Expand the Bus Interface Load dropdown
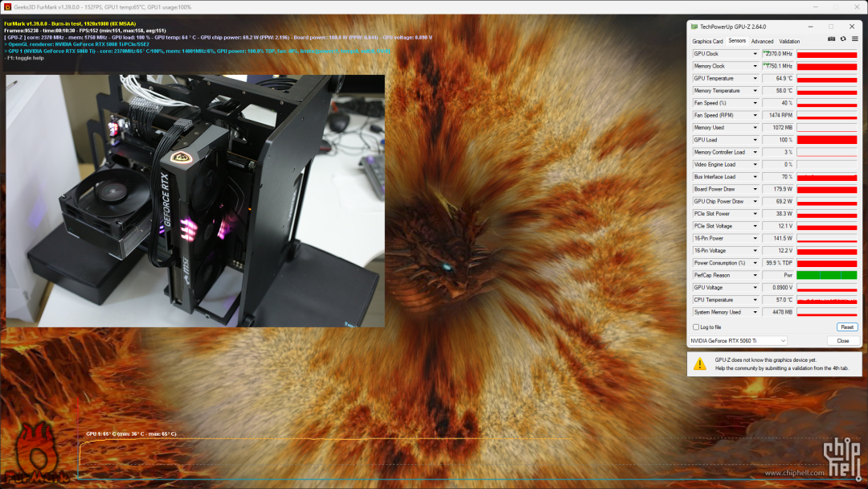 pos(755,177)
